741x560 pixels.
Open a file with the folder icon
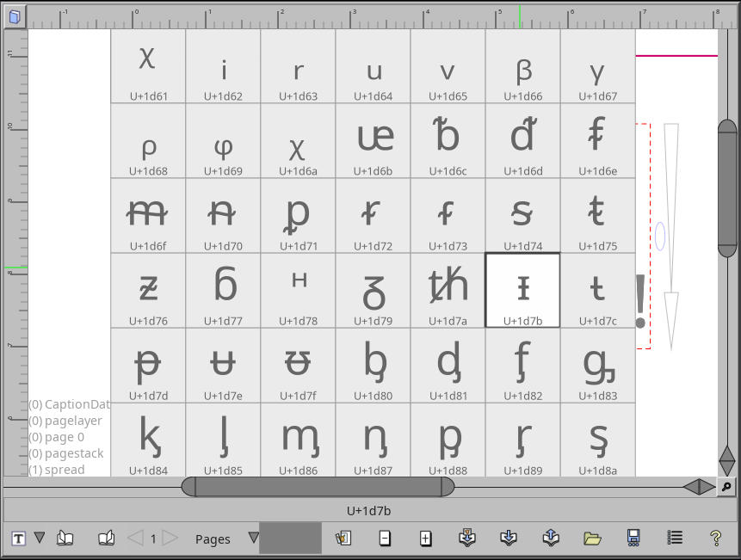tap(594, 538)
